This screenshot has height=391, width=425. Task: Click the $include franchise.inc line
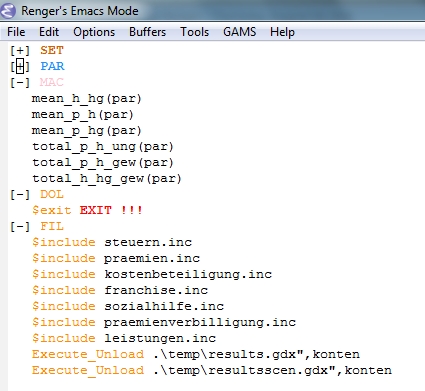120,290
